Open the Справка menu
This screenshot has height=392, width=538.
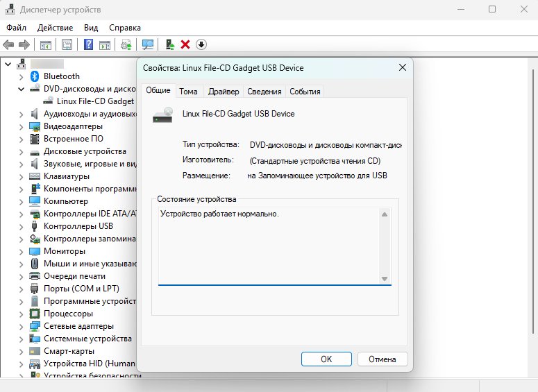(x=125, y=28)
